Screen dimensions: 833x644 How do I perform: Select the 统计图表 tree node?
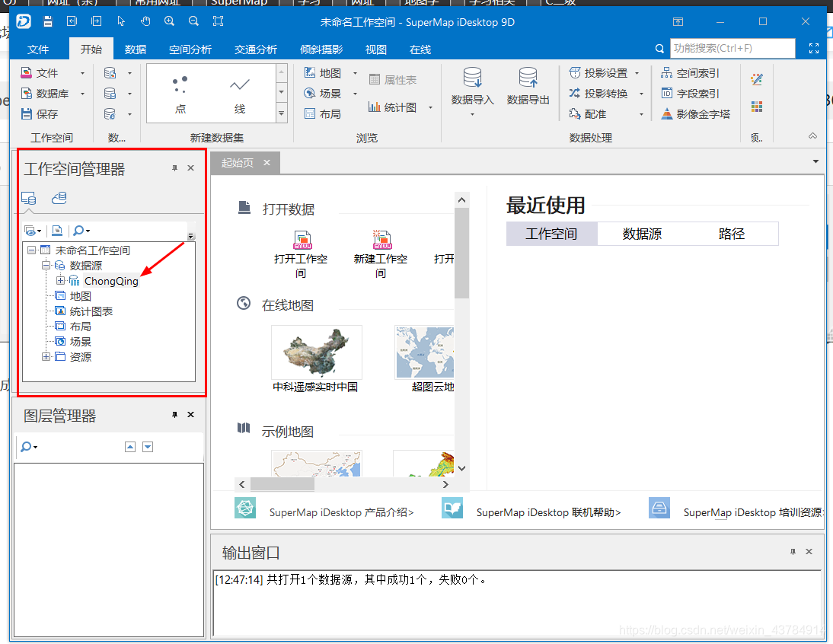pyautogui.click(x=91, y=311)
